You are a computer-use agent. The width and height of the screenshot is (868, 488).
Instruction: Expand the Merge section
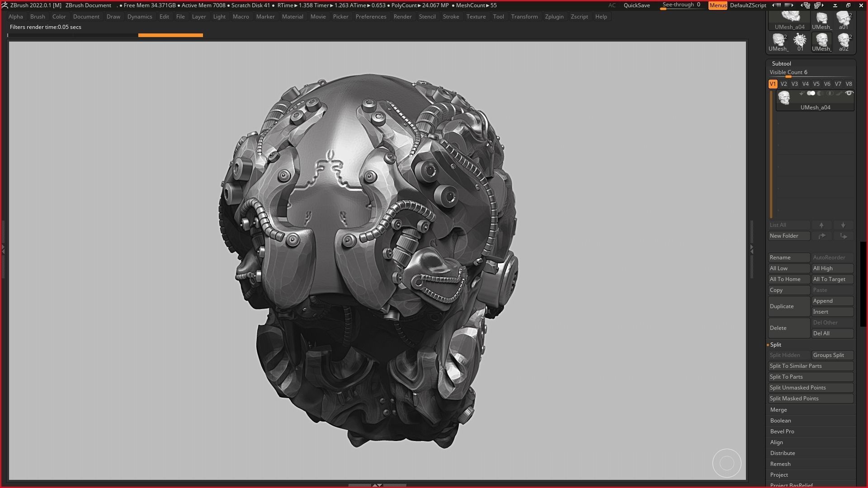point(778,410)
